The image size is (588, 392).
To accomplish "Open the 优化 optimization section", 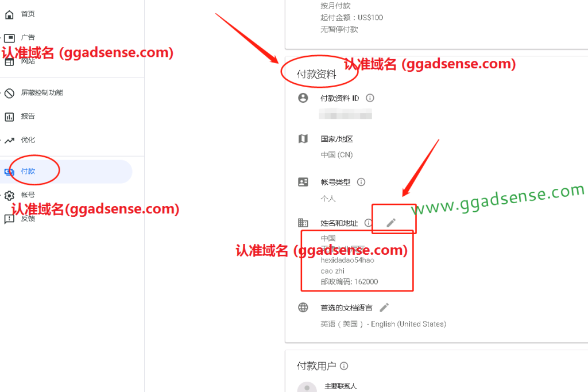I will point(28,140).
